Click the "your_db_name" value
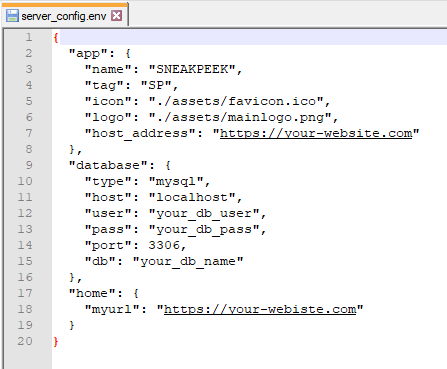Screen dimensions: 447x369 pos(188,261)
